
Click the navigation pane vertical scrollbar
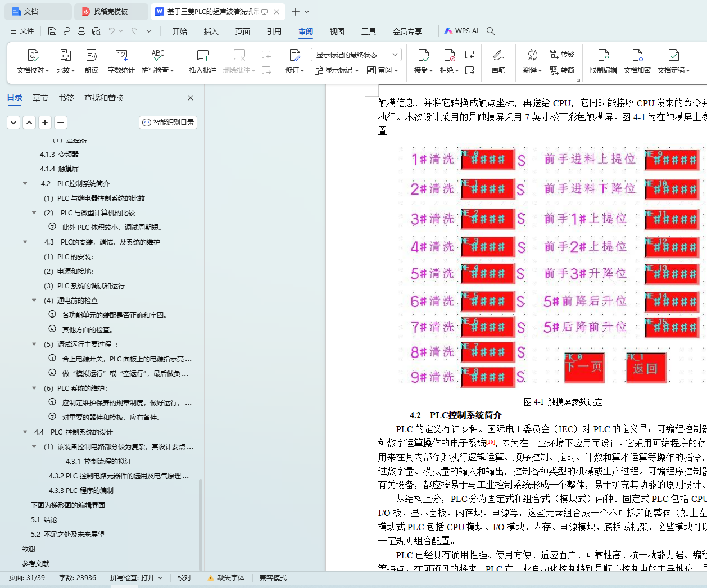point(201,524)
